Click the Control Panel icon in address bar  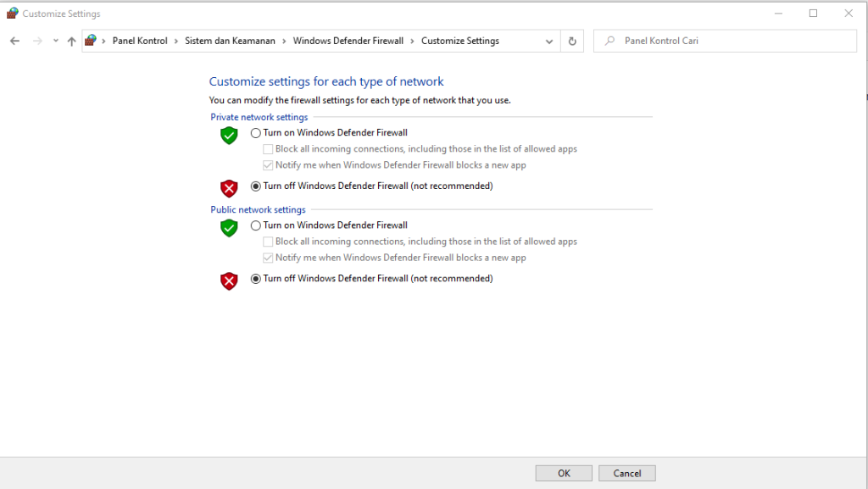point(91,41)
